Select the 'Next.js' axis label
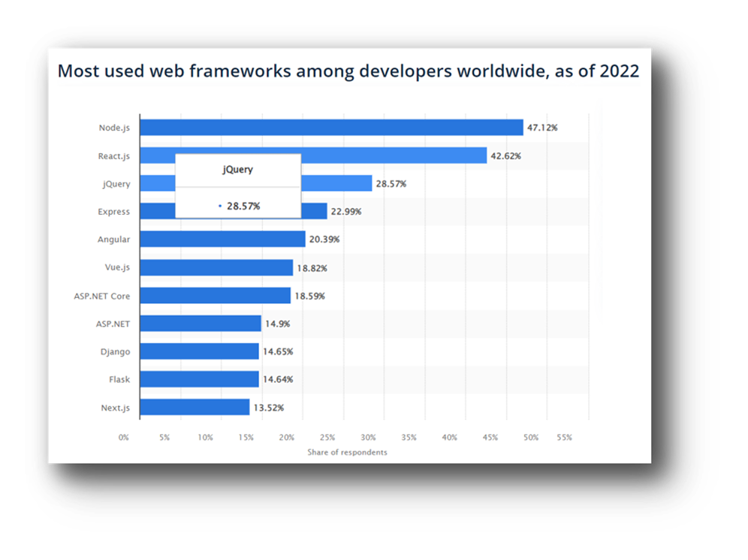The height and width of the screenshot is (560, 748). coord(116,408)
